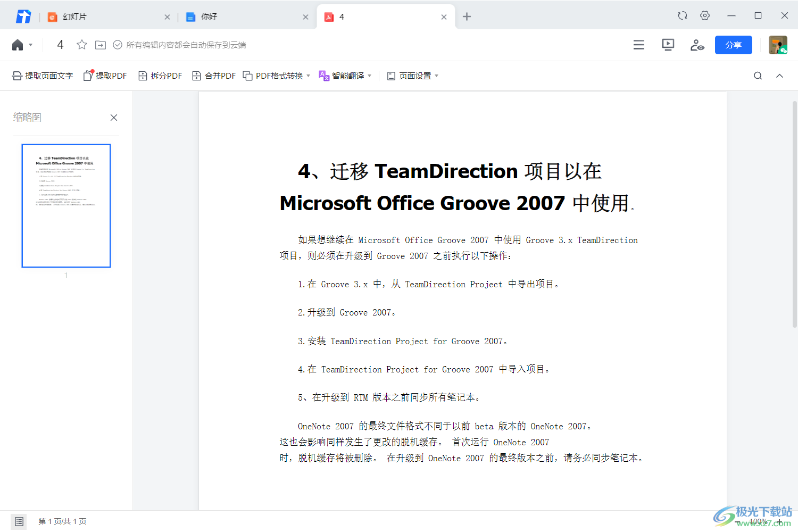Click the line '2.升级到 Groove 2007。'

[347, 312]
